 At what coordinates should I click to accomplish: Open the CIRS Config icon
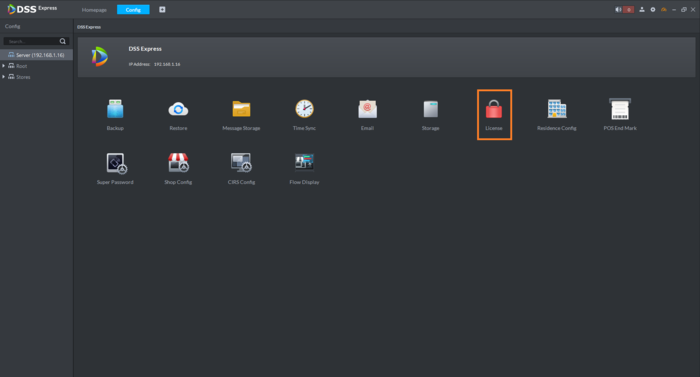[x=241, y=163]
